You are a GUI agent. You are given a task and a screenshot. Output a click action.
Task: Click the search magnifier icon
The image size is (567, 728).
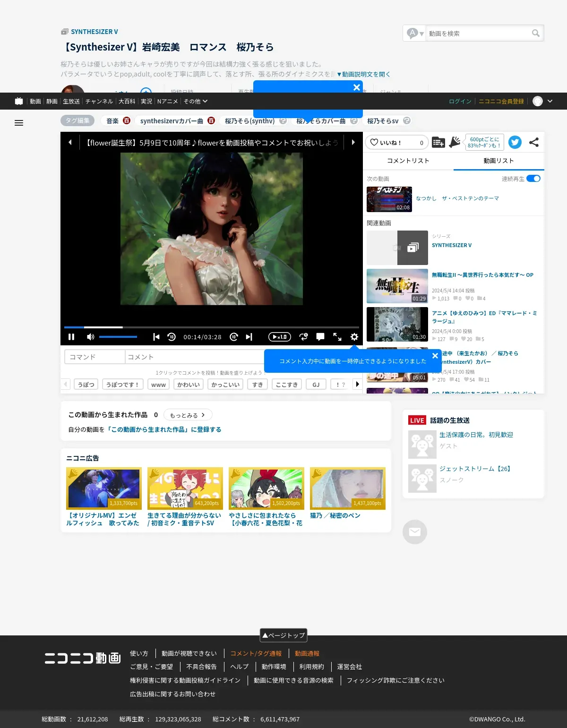pos(536,33)
